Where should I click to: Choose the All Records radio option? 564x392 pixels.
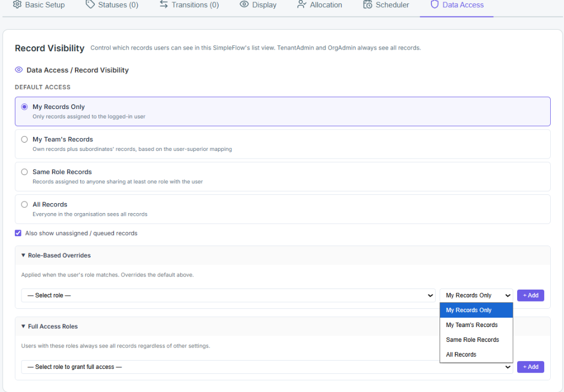click(24, 204)
